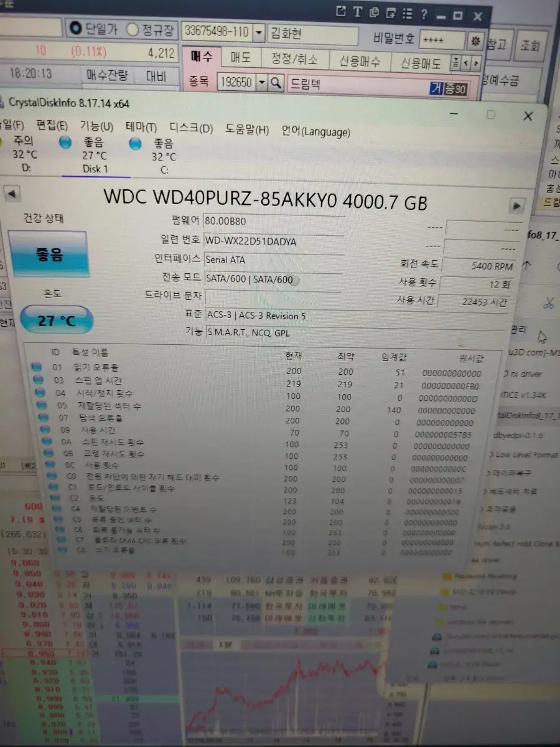Switch to the 매수 buy tab
560x747 pixels.
tap(202, 57)
